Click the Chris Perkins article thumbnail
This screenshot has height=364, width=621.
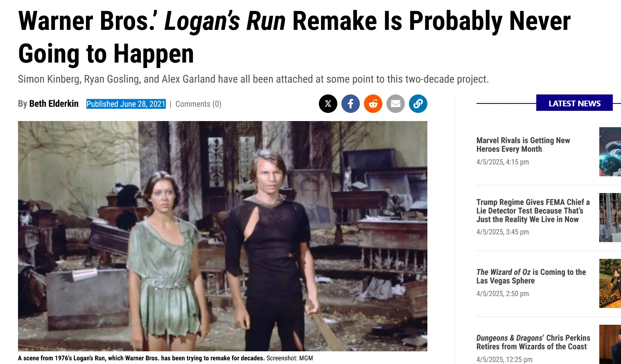610,344
